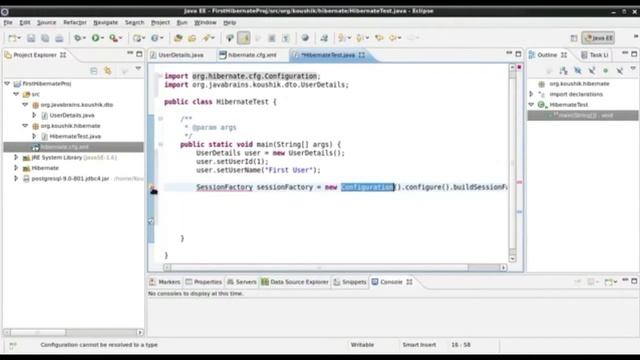Click the New file toolbar icon

[x=12, y=38]
